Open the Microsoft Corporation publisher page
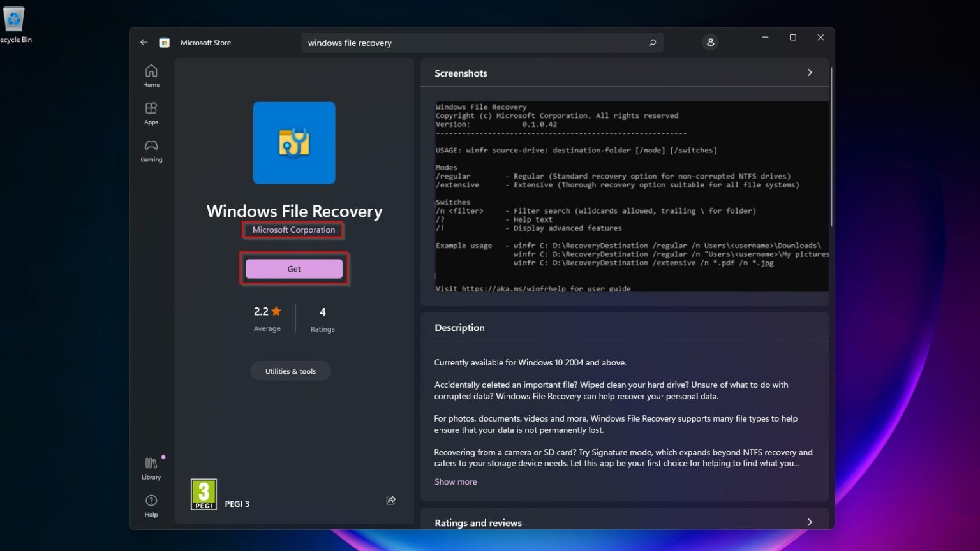 point(293,230)
